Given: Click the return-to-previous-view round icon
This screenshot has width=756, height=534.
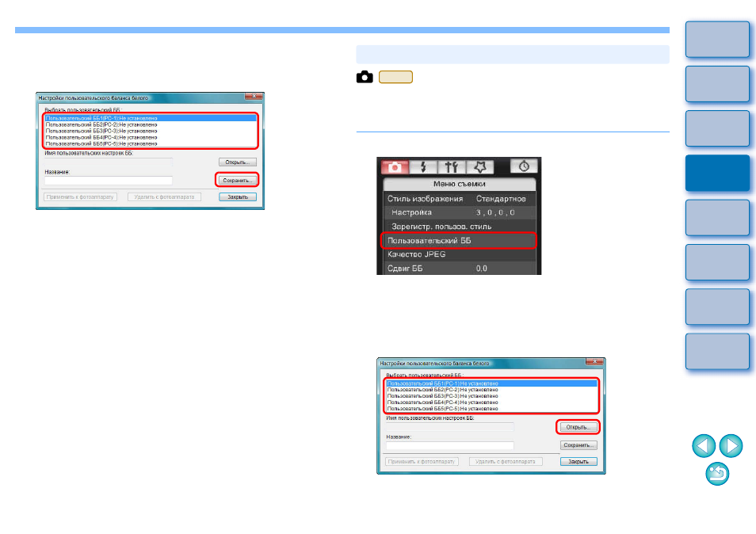Looking at the screenshot, I should 717,474.
